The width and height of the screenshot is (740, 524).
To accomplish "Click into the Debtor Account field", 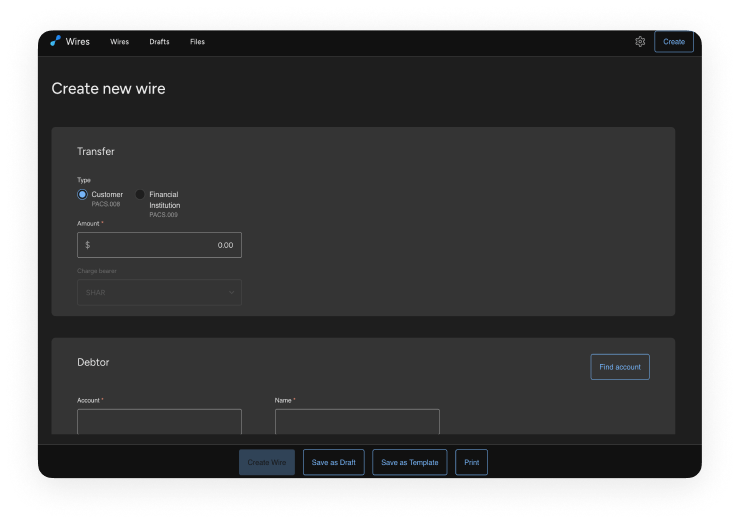I will [159, 421].
